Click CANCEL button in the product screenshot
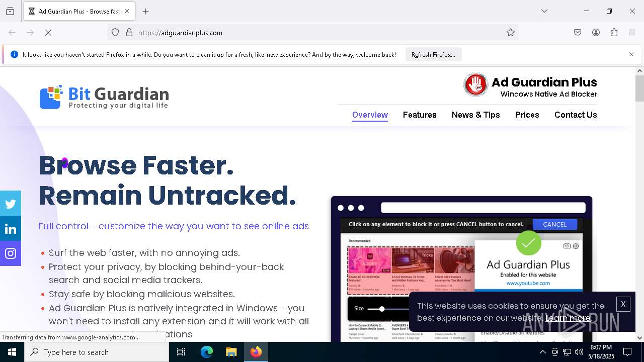Image resolution: width=644 pixels, height=362 pixels. 554,224
